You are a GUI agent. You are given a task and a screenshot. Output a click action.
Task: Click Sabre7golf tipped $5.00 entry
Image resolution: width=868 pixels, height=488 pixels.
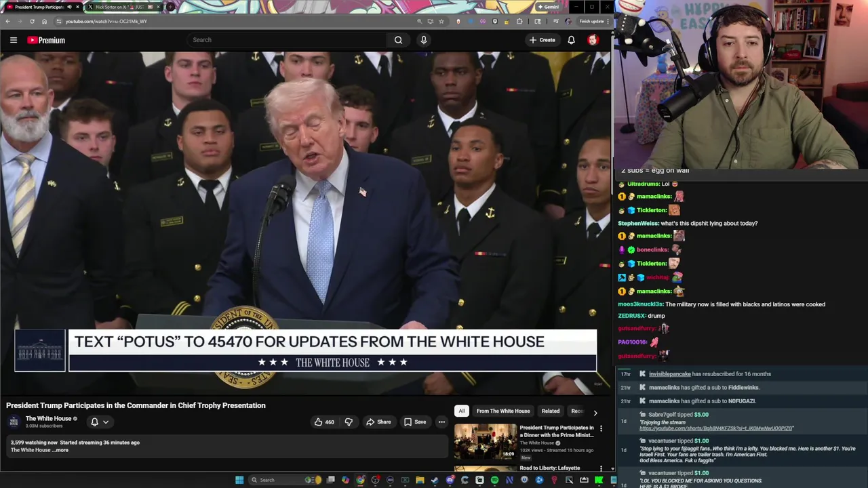678,415
